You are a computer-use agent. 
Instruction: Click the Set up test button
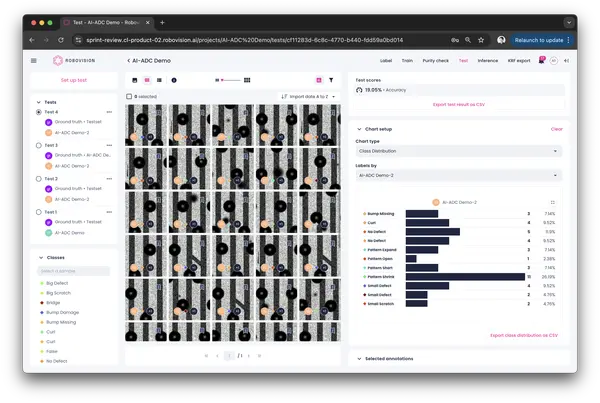tap(74, 80)
